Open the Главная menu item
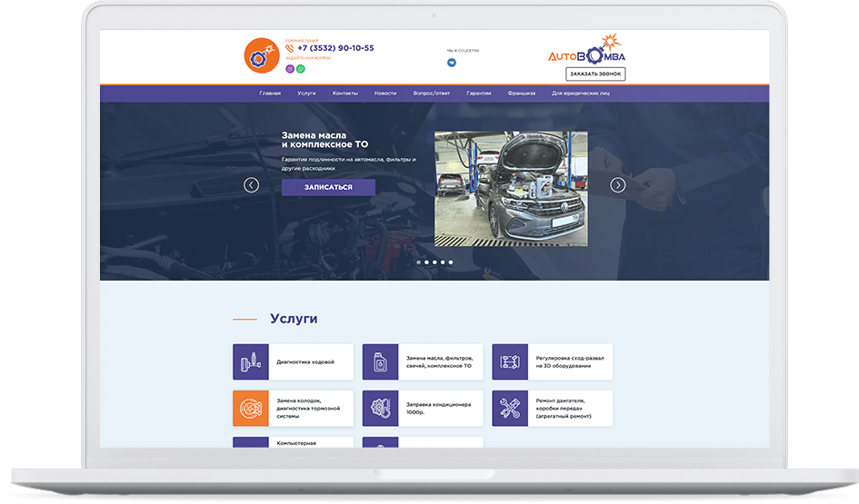The width and height of the screenshot is (859, 504). (270, 93)
